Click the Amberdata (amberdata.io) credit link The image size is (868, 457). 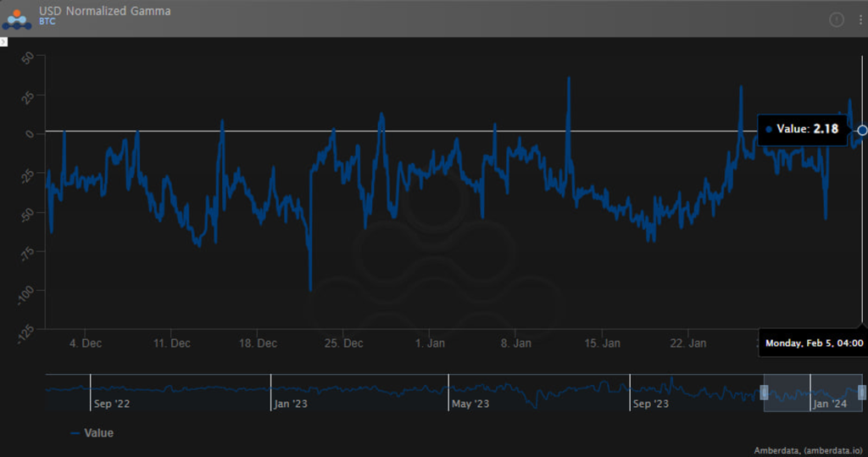tap(808, 450)
